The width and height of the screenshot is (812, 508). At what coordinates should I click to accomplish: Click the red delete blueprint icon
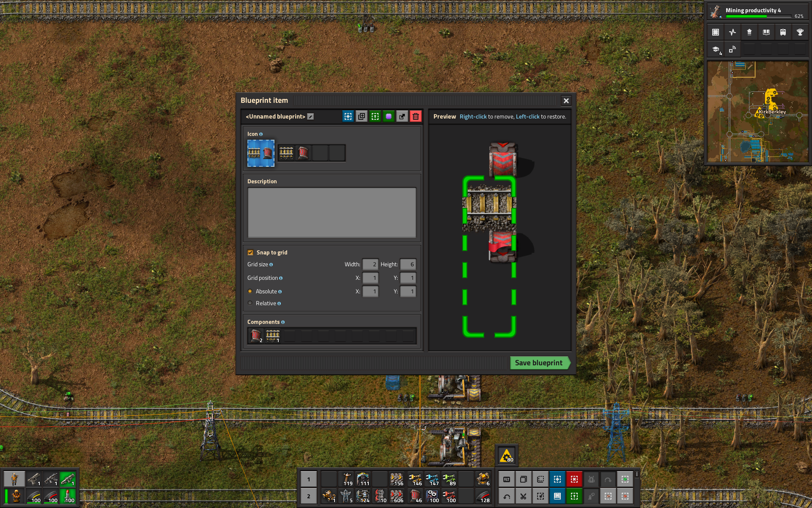tap(416, 116)
